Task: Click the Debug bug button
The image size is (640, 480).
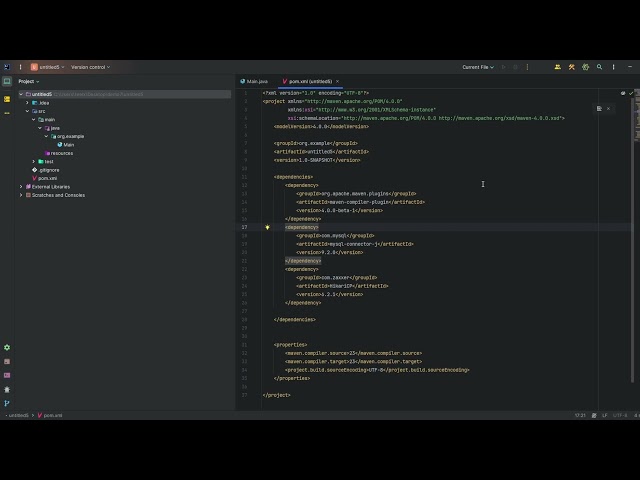Action: tap(515, 67)
